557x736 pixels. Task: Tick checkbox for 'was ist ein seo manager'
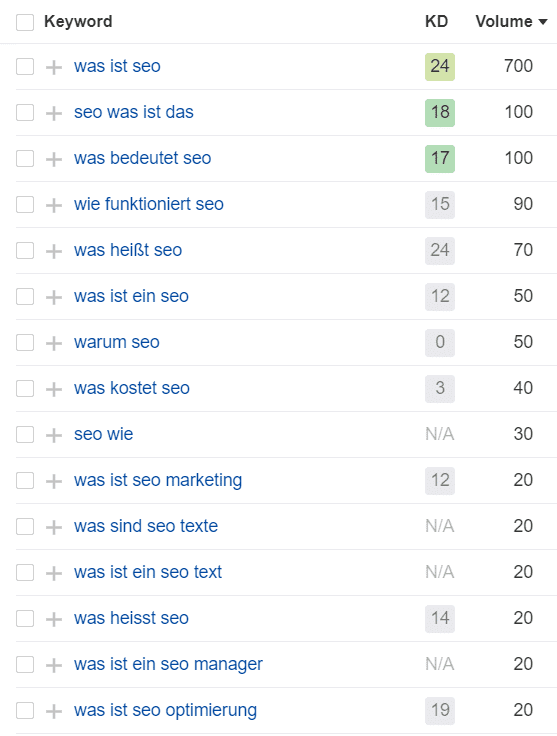click(x=25, y=665)
